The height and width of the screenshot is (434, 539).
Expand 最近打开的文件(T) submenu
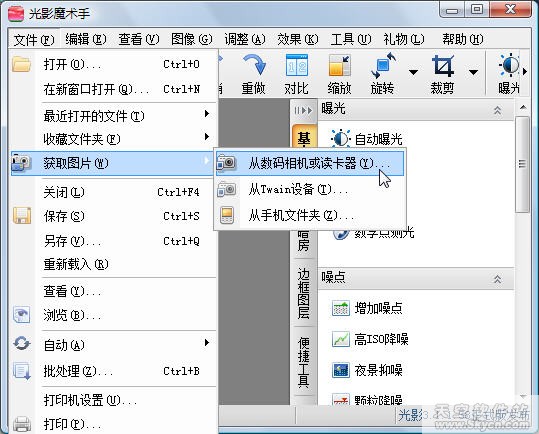pos(113,116)
